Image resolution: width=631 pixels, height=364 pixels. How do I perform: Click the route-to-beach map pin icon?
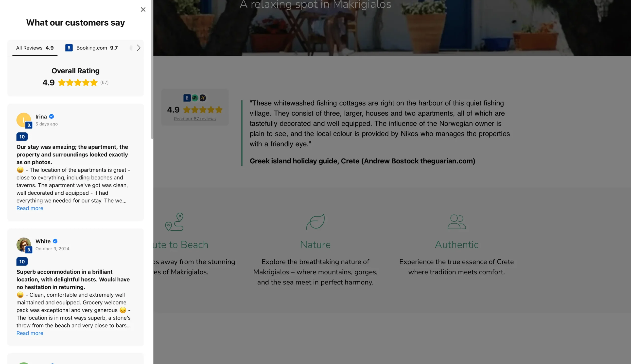point(174,222)
